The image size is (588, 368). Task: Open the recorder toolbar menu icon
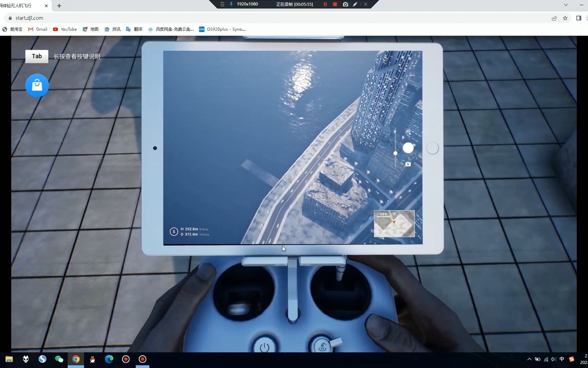pos(222,4)
